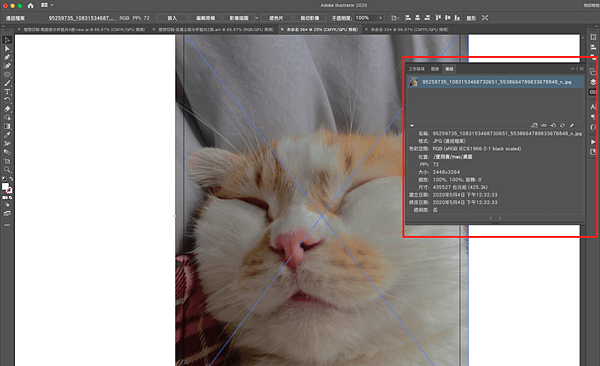Image resolution: width=600 pixels, height=366 pixels.
Task: Click the Relink from CC Libraries icon
Action: pyautogui.click(x=534, y=125)
